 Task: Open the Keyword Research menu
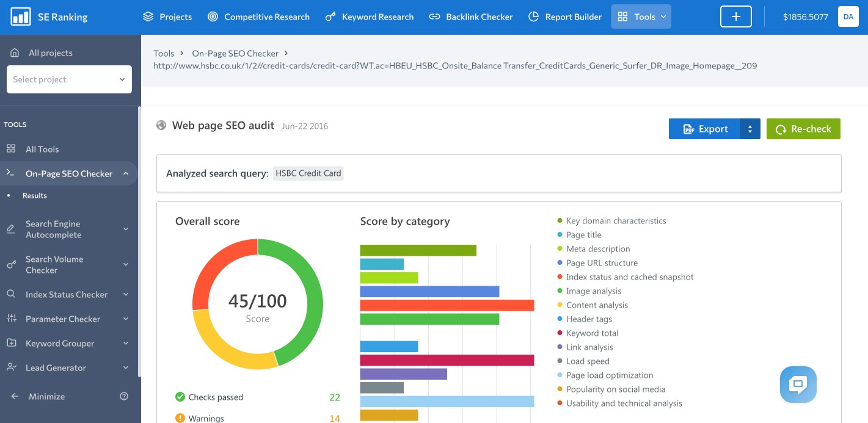coord(370,16)
